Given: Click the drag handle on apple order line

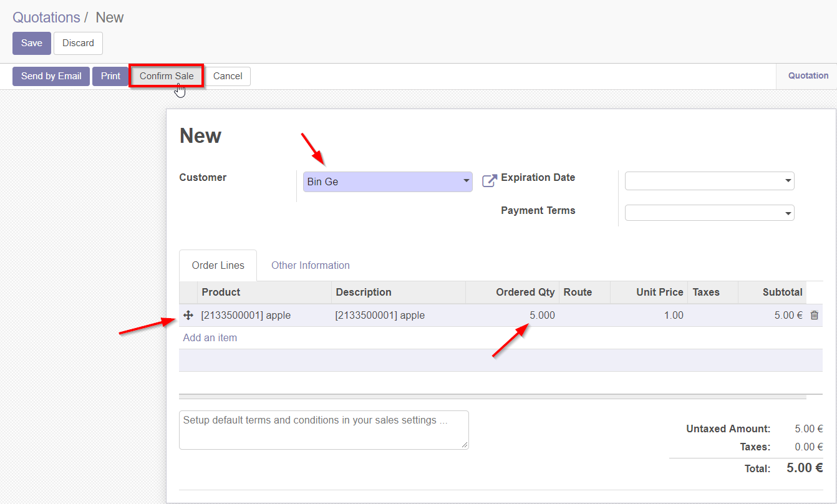Looking at the screenshot, I should (x=188, y=316).
